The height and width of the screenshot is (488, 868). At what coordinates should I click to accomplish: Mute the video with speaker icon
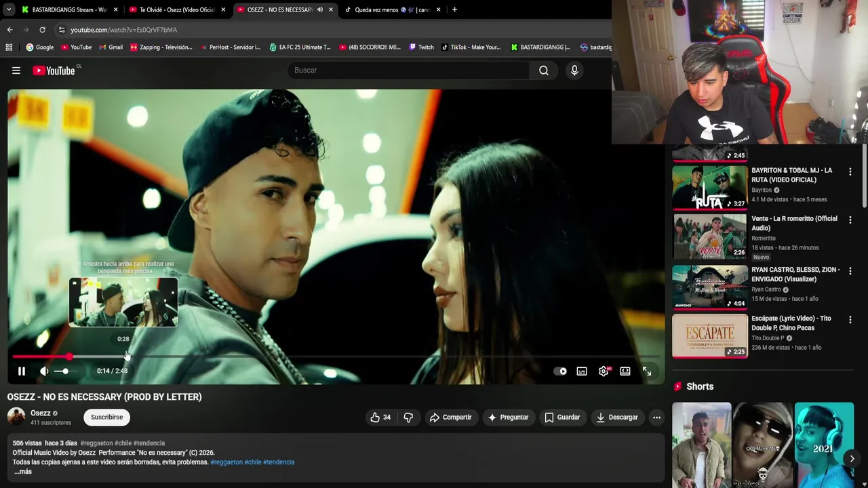click(x=44, y=371)
